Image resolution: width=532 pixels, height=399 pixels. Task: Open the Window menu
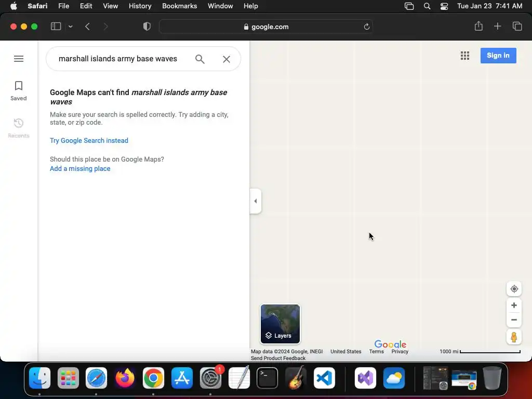pos(220,6)
